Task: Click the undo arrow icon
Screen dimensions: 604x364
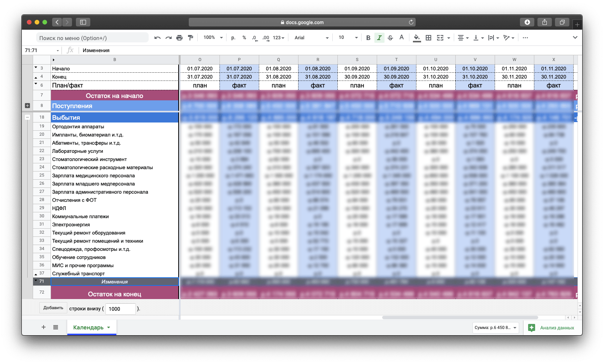Action: pos(157,38)
